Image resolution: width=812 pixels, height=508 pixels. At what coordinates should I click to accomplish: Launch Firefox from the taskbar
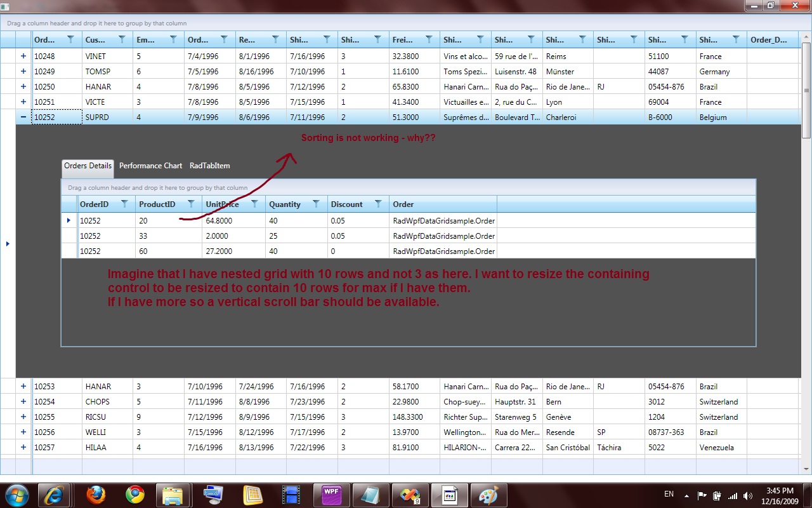pyautogui.click(x=96, y=495)
